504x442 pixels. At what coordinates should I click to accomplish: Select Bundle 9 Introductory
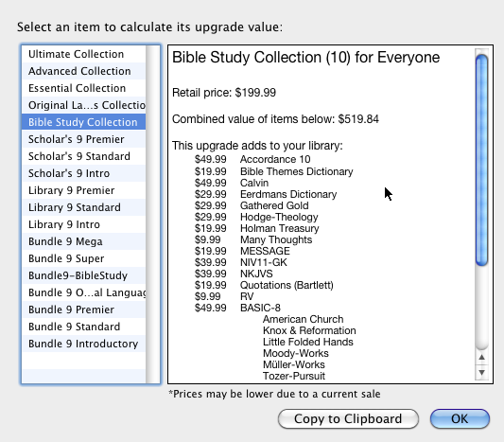(x=83, y=344)
